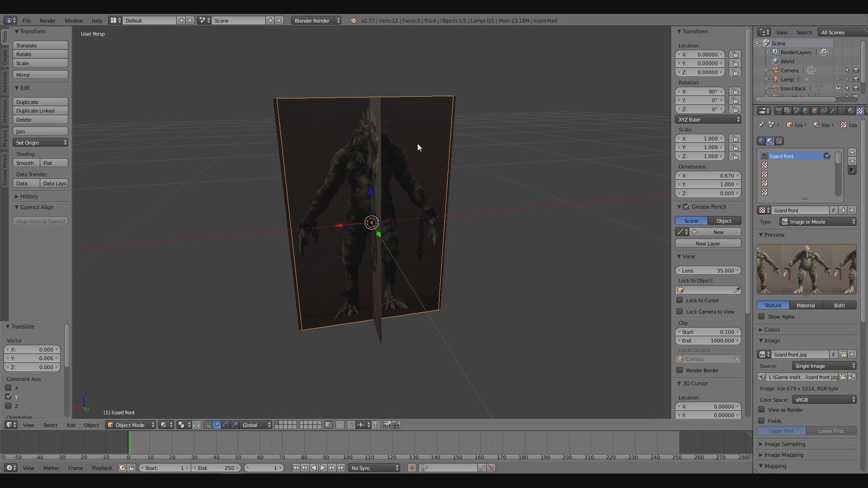The height and width of the screenshot is (488, 868).
Task: Enable Lock Camera to View checkbox
Action: click(679, 312)
